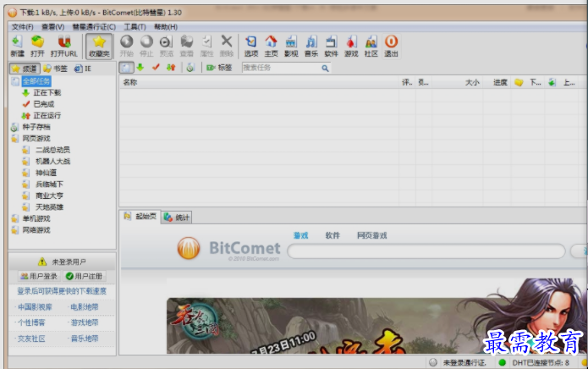Select 正在运行 in the sidebar tree
Viewport: 588px width, 369px height.
point(47,115)
